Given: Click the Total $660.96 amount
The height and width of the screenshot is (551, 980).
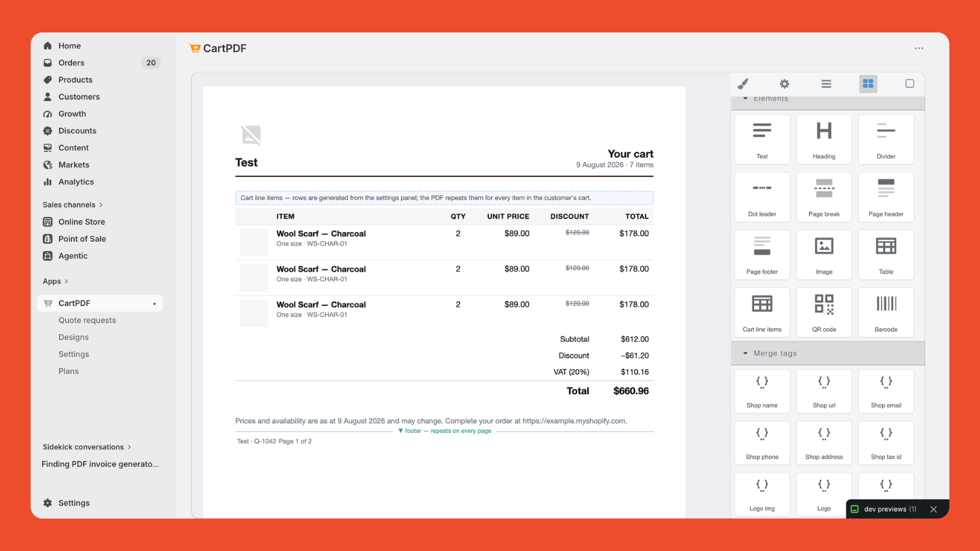Looking at the screenshot, I should click(631, 391).
